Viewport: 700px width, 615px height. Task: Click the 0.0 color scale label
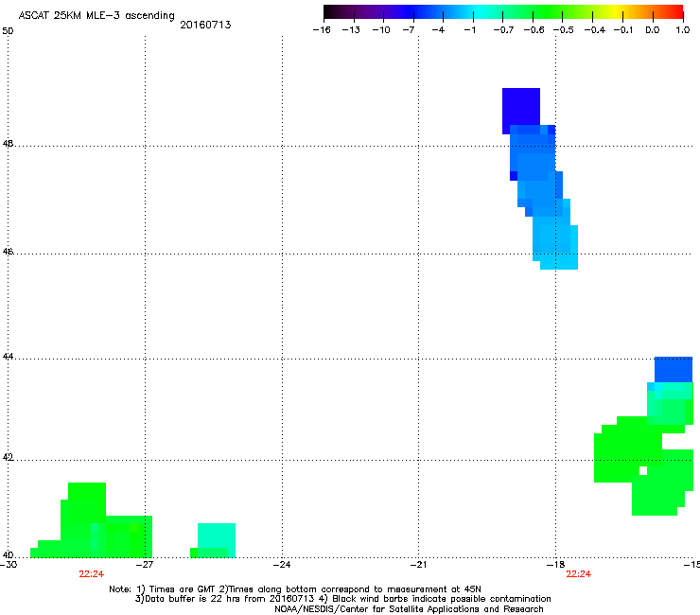click(653, 30)
